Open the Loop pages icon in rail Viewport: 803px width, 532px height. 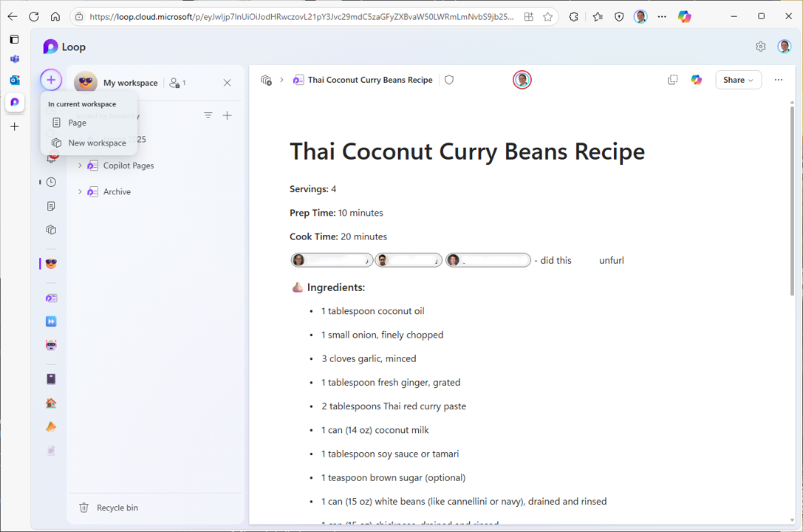pos(51,298)
